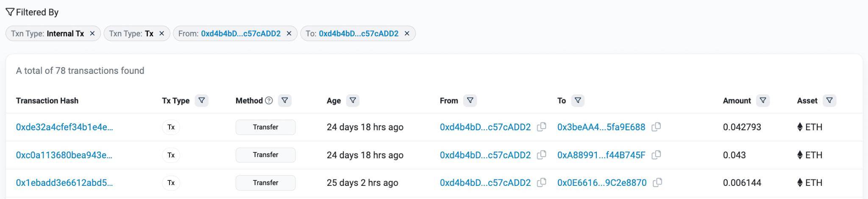Open the Method column filter

[x=285, y=101]
